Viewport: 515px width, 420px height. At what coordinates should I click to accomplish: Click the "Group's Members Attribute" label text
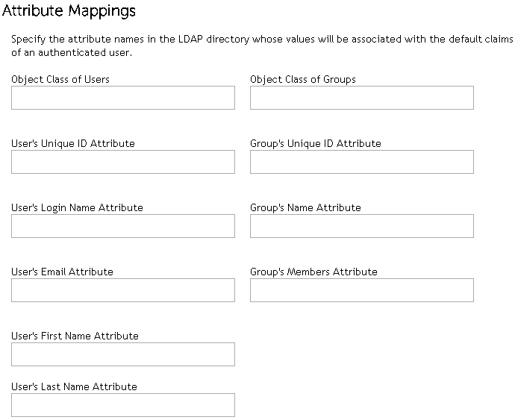click(313, 272)
